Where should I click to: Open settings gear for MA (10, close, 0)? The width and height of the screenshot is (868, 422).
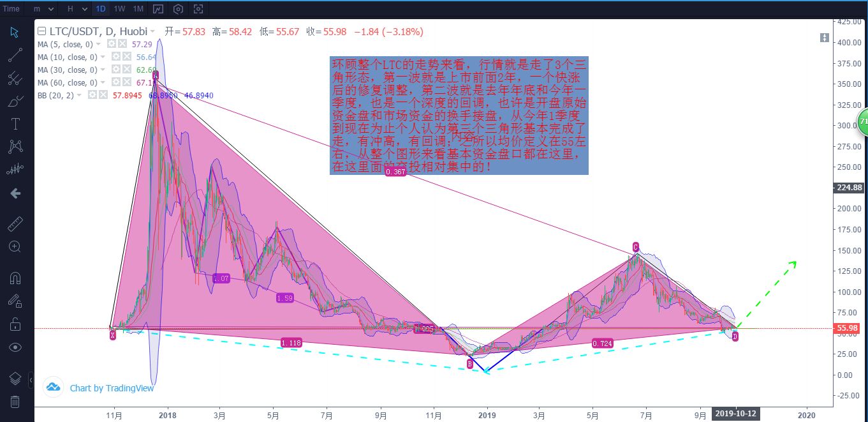tap(116, 57)
